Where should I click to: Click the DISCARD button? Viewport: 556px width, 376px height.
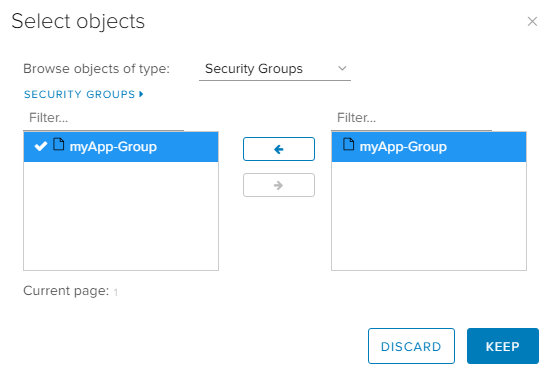[x=411, y=346]
